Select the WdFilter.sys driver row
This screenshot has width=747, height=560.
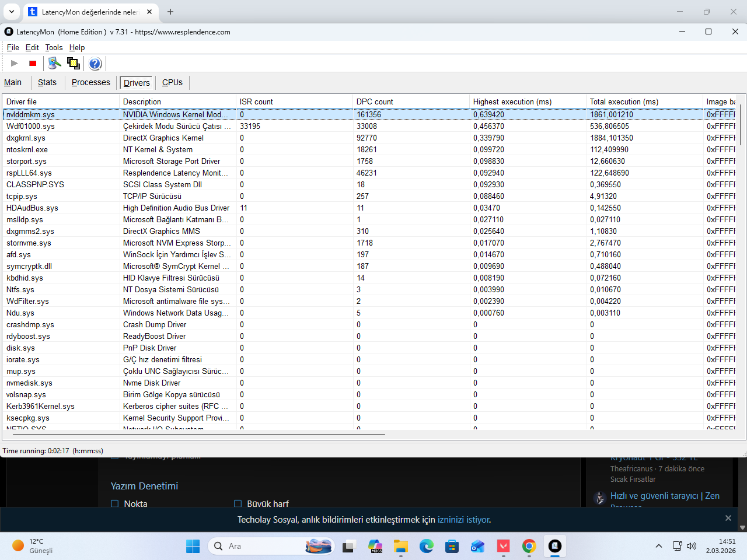coord(369,301)
